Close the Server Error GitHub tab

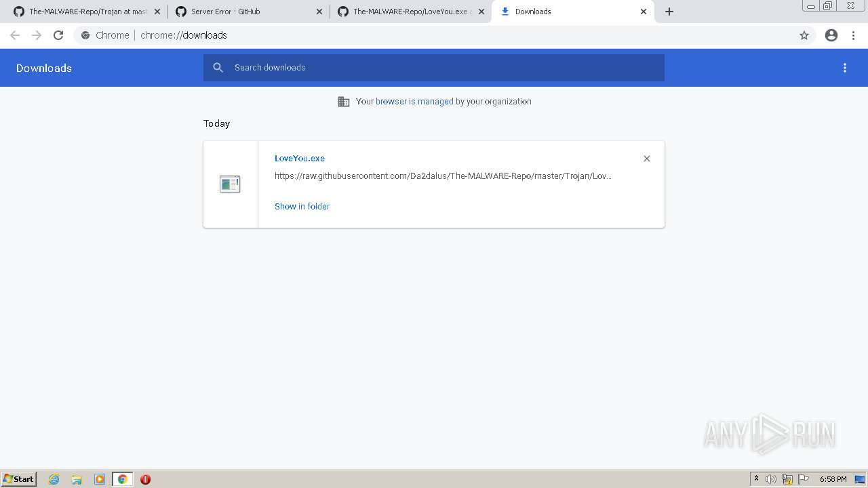319,12
